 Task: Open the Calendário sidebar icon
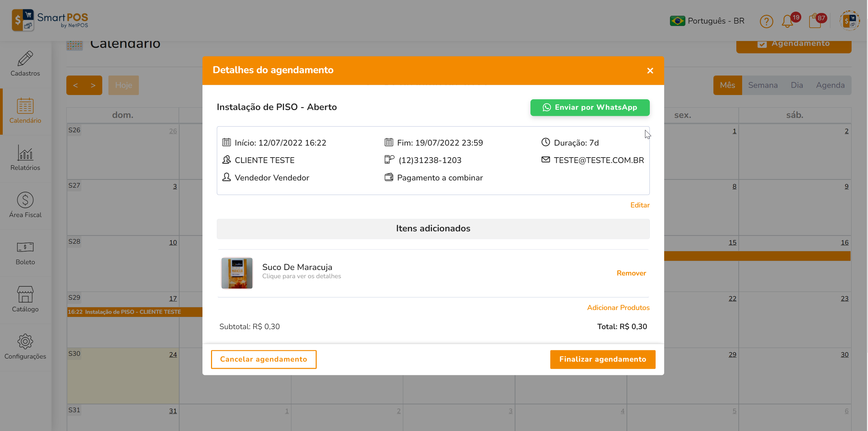pos(25,106)
